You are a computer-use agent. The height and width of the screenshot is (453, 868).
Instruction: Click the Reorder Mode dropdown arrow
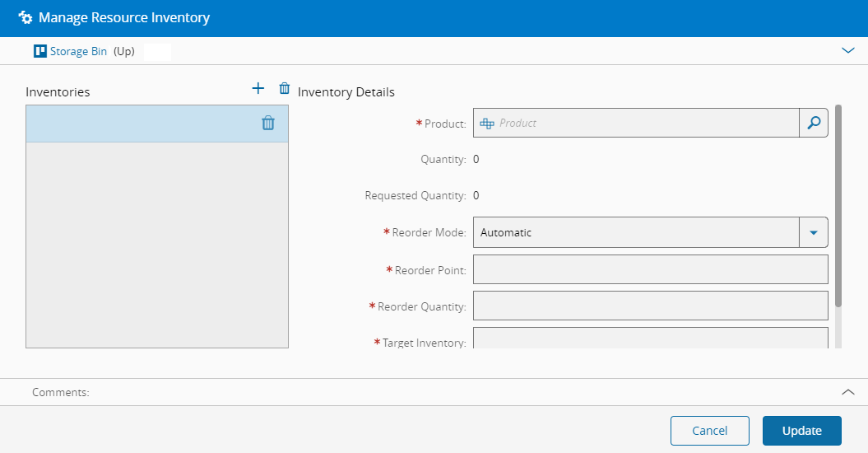point(813,232)
